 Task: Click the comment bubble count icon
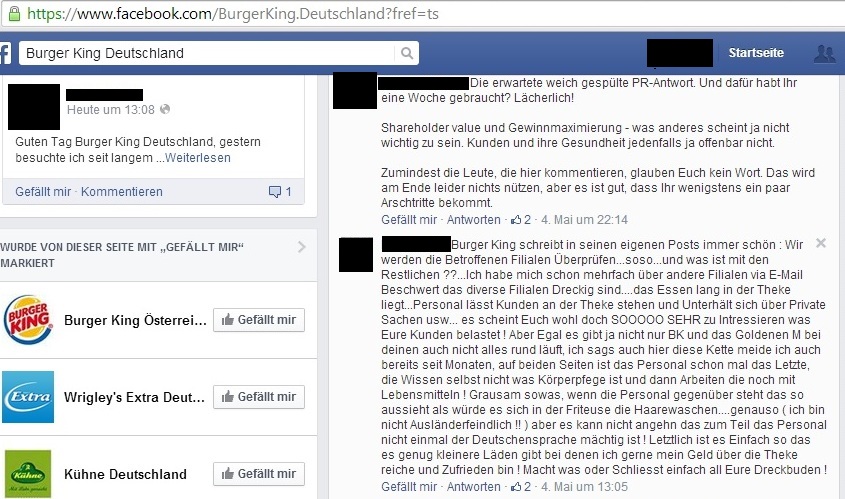coord(280,191)
